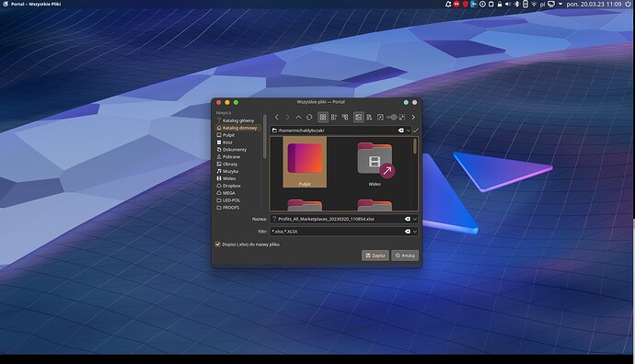The height and width of the screenshot is (364, 635).
Task: Open PROOFS in the places sidebar
Action: pos(238,208)
